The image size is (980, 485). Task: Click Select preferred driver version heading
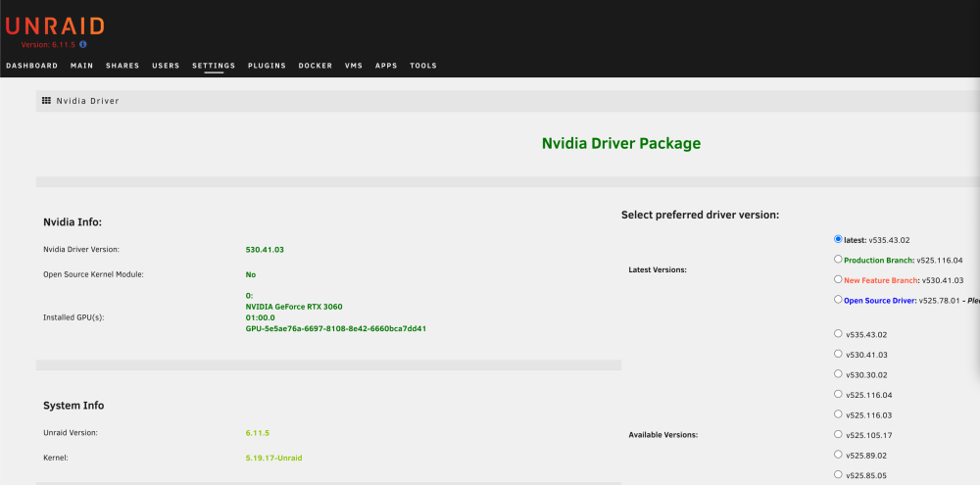coord(700,215)
